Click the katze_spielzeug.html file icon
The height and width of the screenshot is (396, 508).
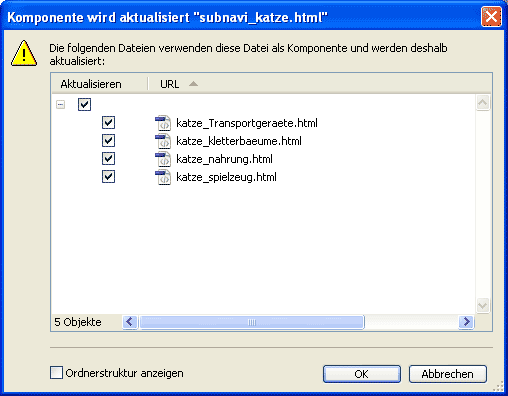[163, 177]
